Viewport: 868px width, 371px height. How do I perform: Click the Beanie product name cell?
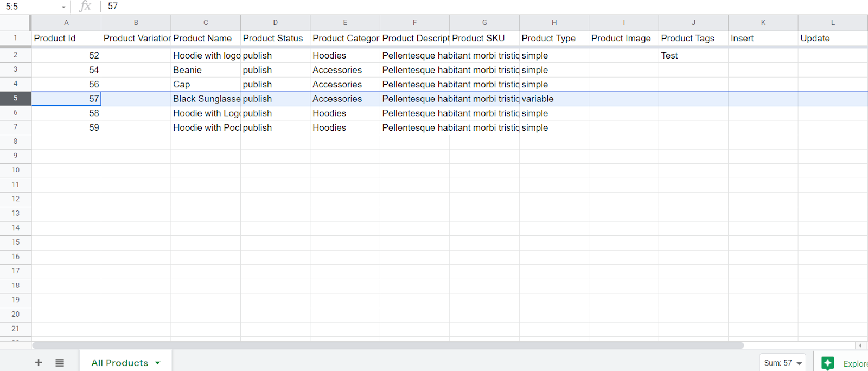206,70
